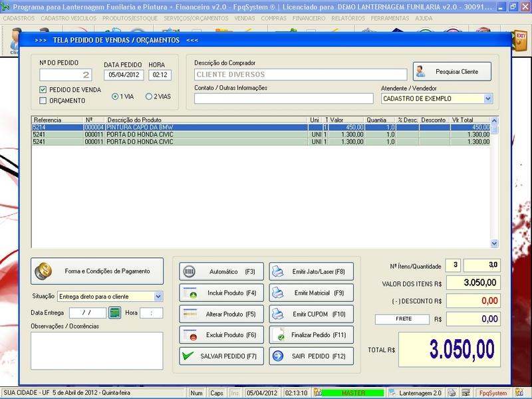Click the printer icon for Emitir Jato/Laser
Screen dimensions: 532x399
278,272
